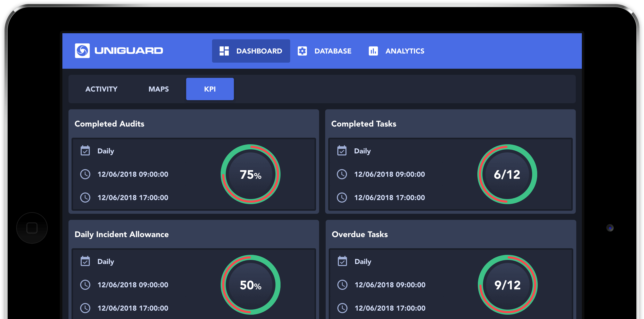Click the 9/12 Overdue Tasks gauge
Viewport: 644px width, 319px height.
click(x=508, y=285)
